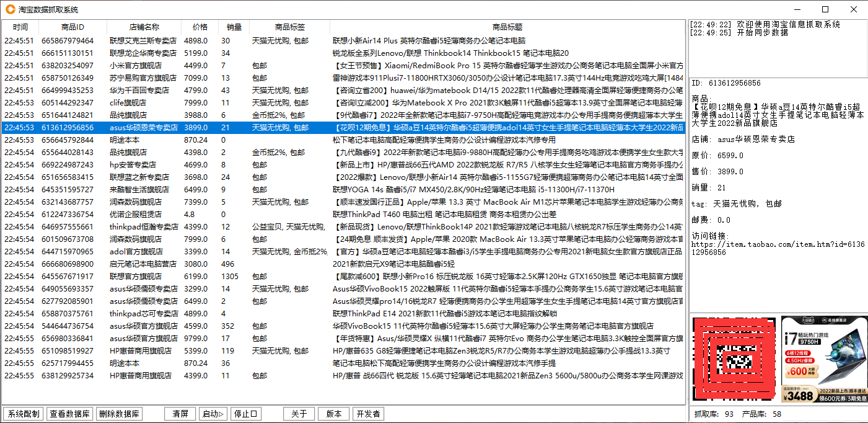Select the row with product ID 638129925734
Screen dimensions: 868x423
tap(343, 375)
